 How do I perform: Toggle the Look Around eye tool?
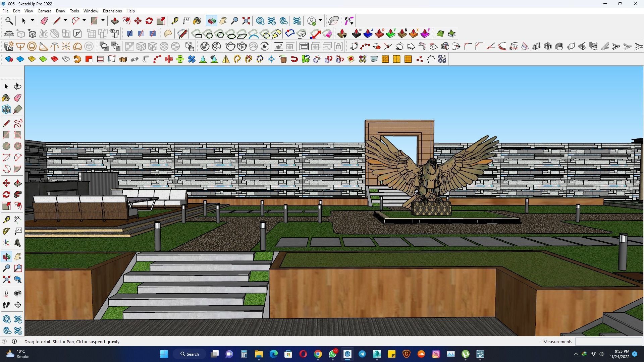(17, 294)
